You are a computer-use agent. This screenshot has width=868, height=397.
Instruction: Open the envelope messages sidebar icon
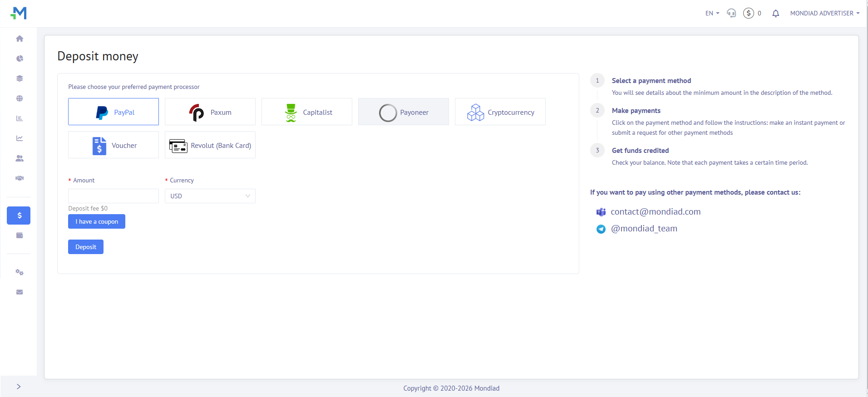20,292
